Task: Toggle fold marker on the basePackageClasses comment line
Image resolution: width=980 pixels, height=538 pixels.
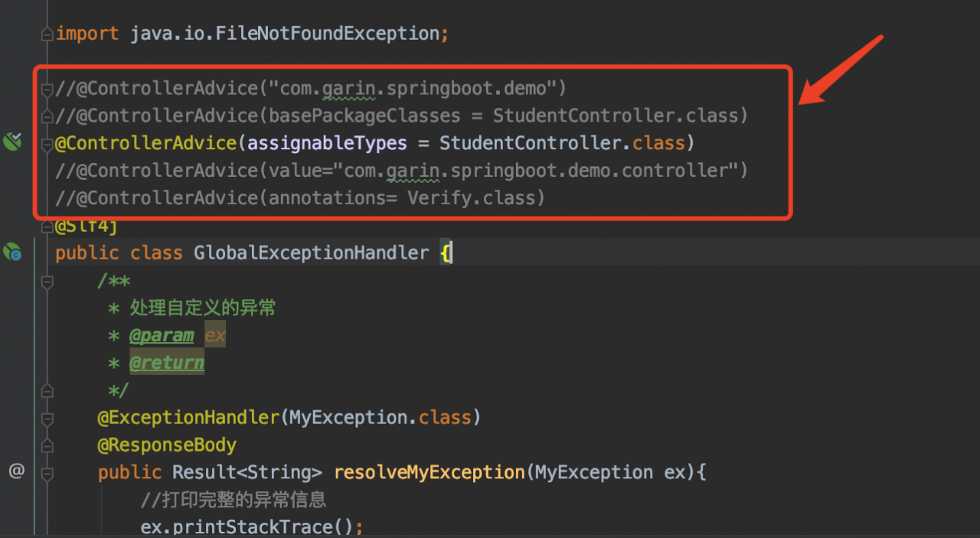Action: coord(47,116)
